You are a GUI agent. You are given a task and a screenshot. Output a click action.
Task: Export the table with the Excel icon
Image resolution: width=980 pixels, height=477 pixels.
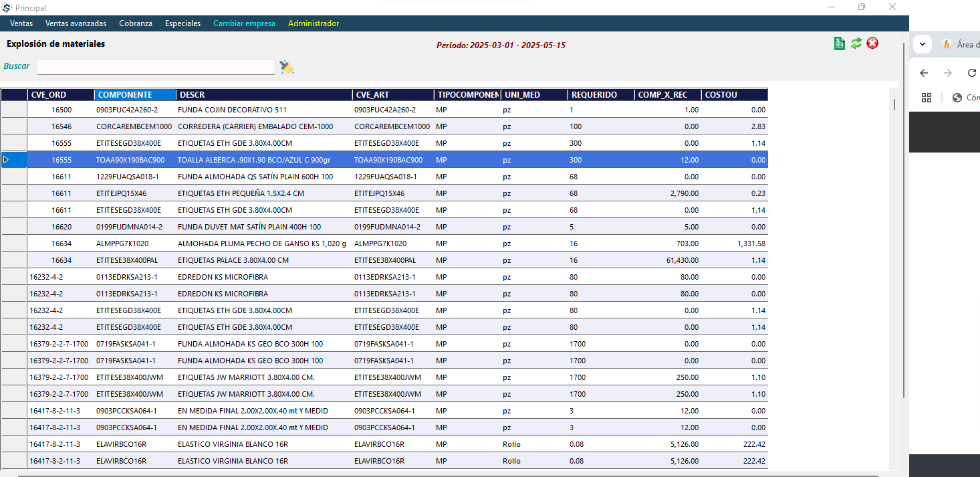[840, 43]
